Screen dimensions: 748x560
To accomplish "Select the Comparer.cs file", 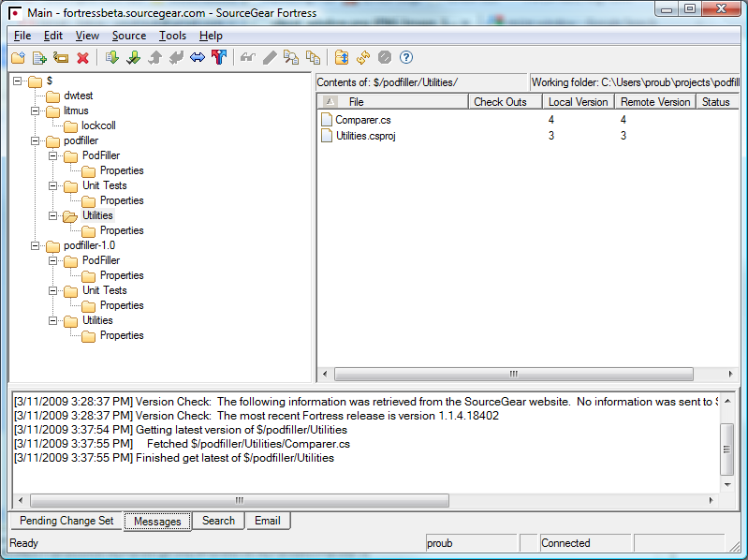I will tap(364, 120).
